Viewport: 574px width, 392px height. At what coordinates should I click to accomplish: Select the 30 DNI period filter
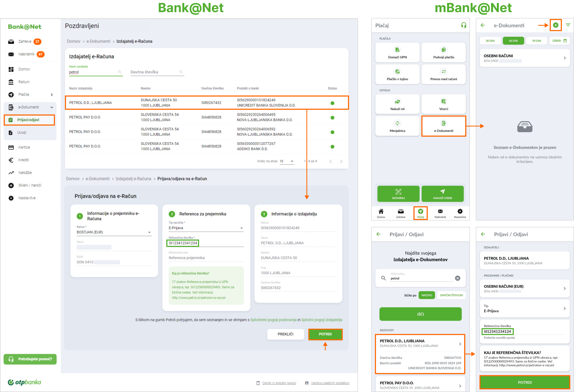tap(490, 41)
